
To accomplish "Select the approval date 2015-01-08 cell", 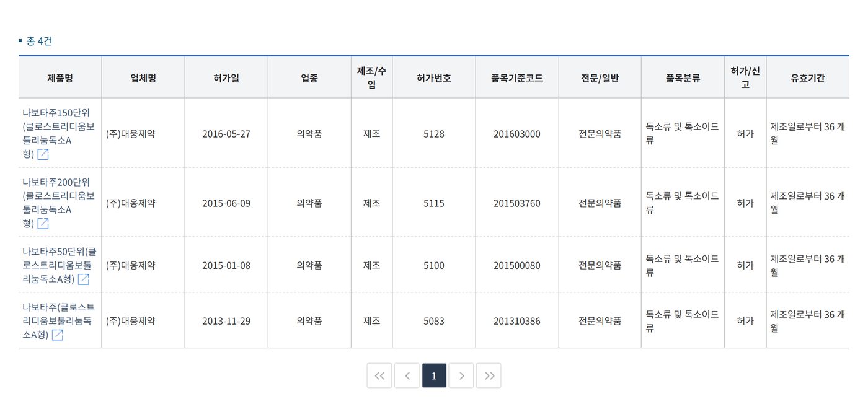I will [x=226, y=266].
